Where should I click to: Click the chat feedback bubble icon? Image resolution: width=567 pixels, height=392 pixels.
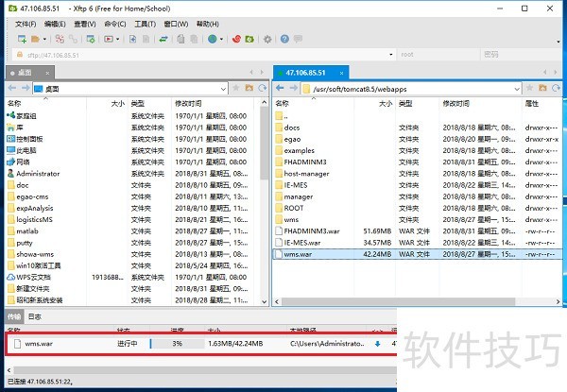[x=298, y=39]
